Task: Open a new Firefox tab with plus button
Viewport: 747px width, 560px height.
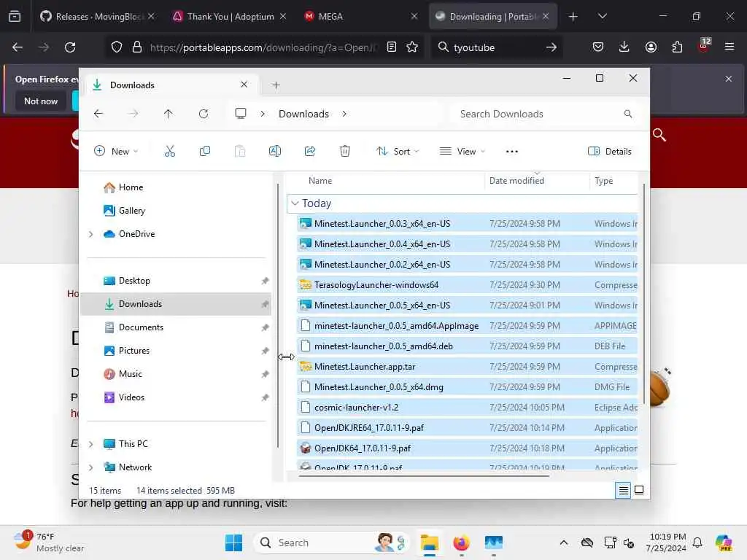Action: tap(573, 17)
